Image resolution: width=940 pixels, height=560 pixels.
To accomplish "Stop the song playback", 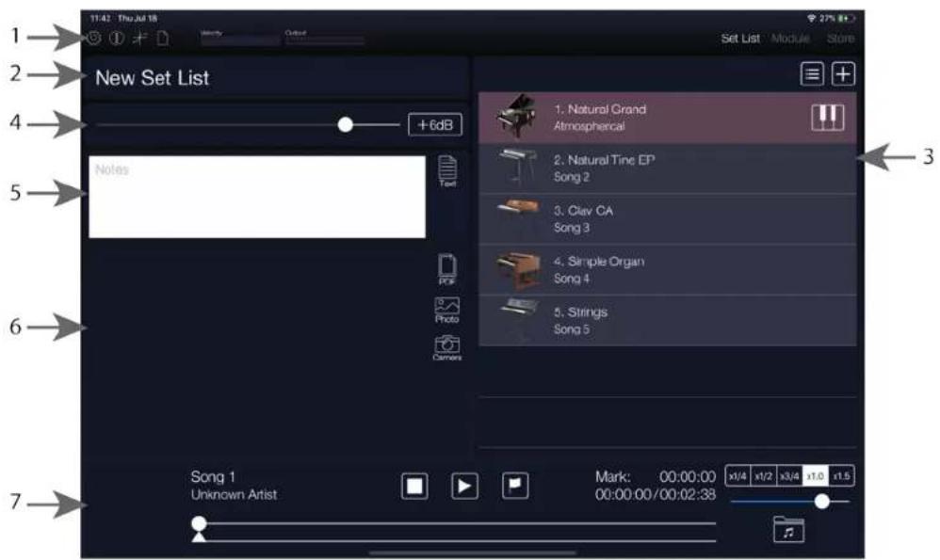I will (x=414, y=486).
